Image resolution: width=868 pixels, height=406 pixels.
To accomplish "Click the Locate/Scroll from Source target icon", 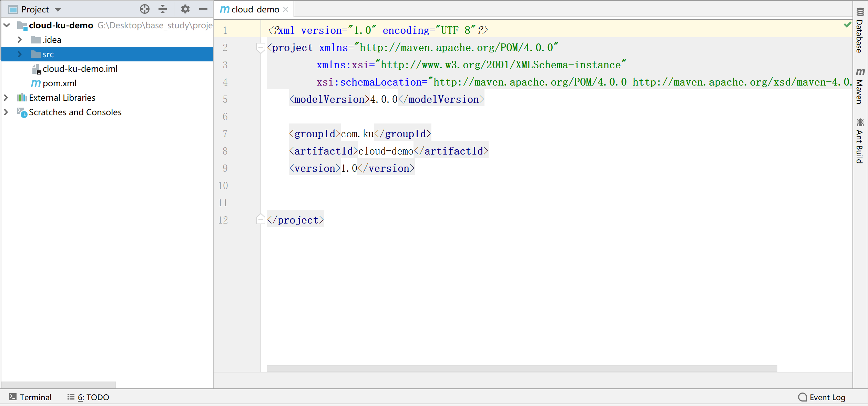I will [x=145, y=9].
